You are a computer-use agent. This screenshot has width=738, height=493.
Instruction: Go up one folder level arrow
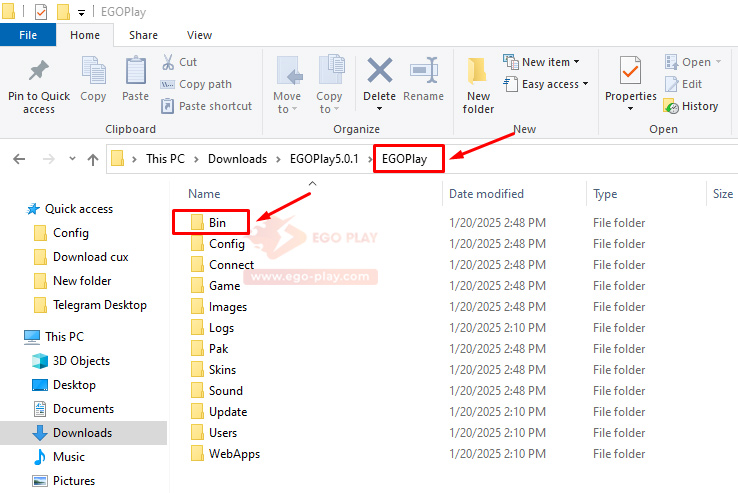tap(93, 160)
